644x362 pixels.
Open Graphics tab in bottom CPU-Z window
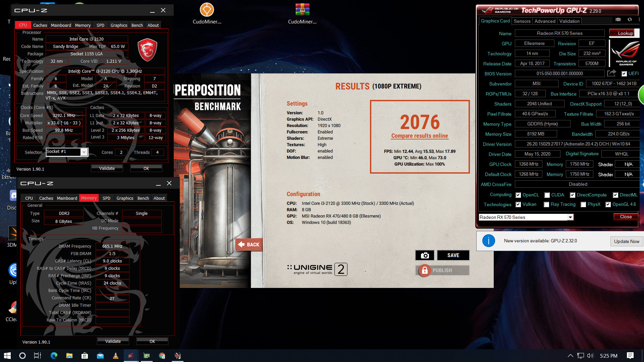click(125, 198)
